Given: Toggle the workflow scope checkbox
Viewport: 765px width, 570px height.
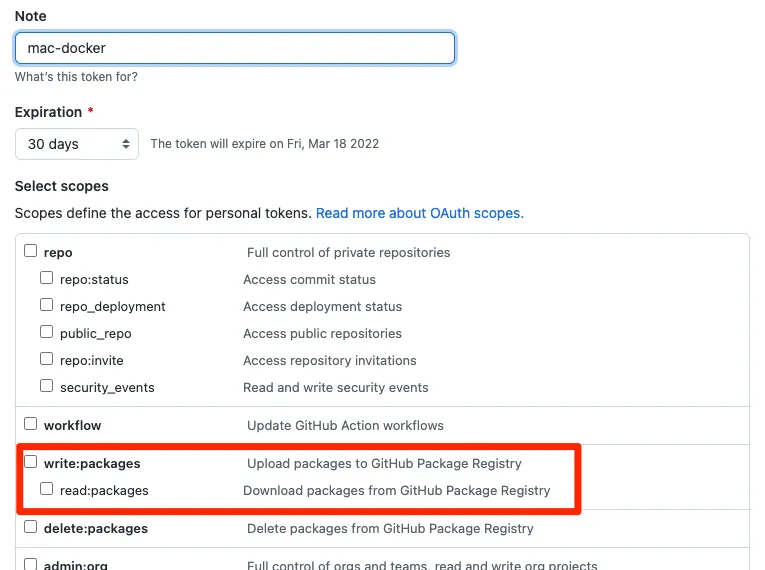Looking at the screenshot, I should (31, 425).
